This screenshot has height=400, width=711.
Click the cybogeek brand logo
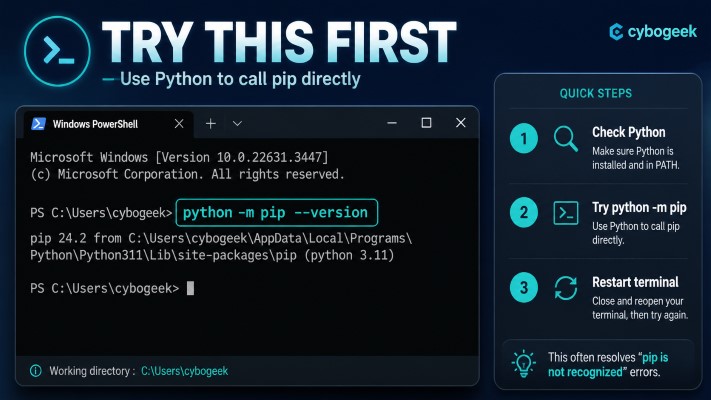click(x=653, y=32)
